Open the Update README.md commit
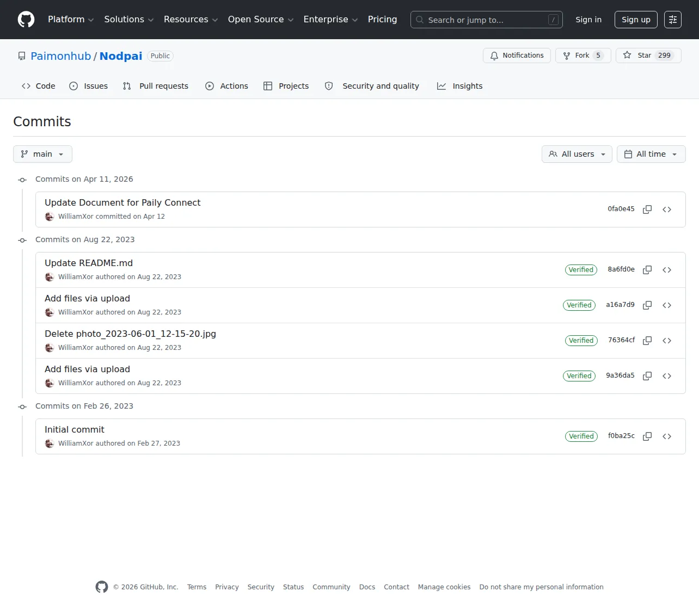The width and height of the screenshot is (699, 616). coord(89,263)
